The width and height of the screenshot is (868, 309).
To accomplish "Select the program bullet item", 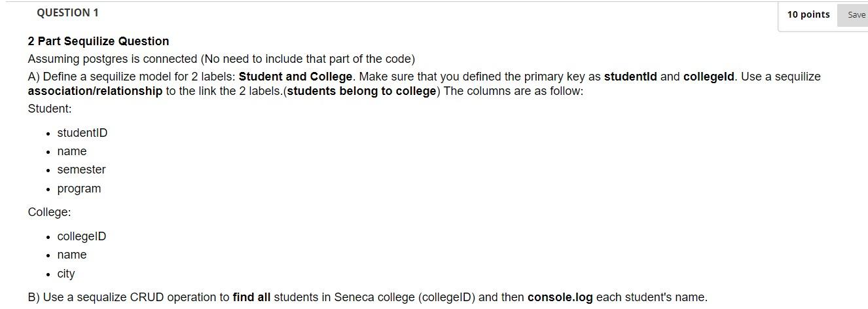I will pos(79,189).
